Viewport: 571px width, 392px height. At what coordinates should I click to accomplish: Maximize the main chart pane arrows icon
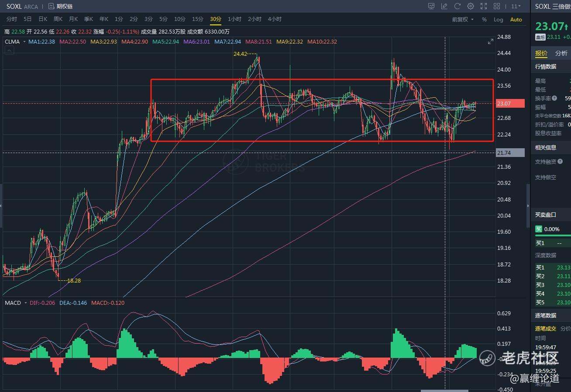click(x=491, y=41)
